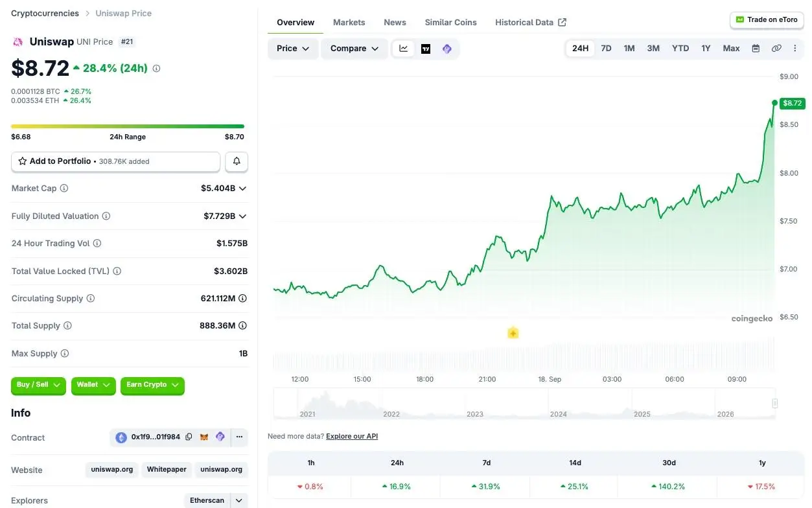This screenshot has width=812, height=508.
Task: Open the Whitepaper link
Action: tap(167, 470)
